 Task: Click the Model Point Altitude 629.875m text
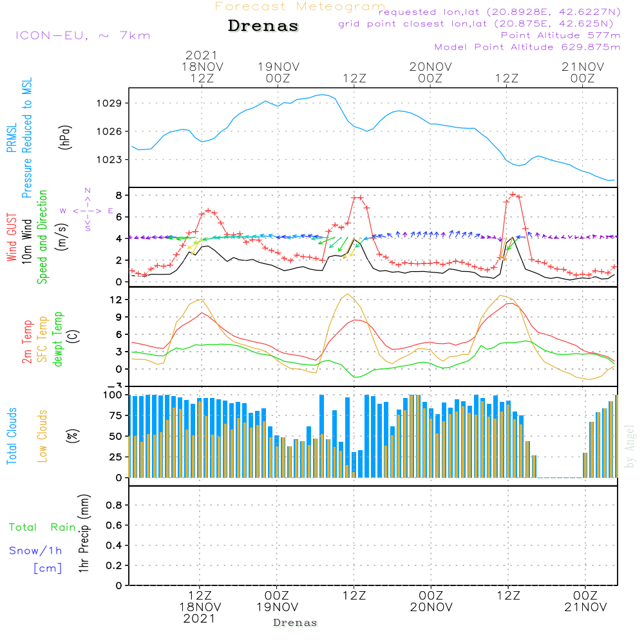coord(527,47)
